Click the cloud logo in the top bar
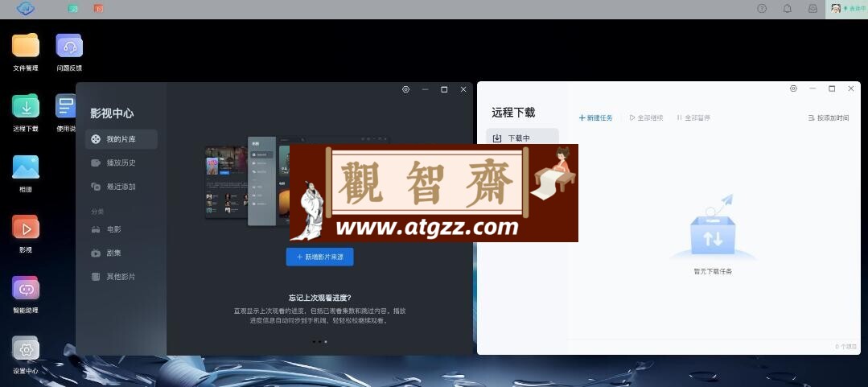Viewport: 868px width, 387px height. (x=26, y=8)
